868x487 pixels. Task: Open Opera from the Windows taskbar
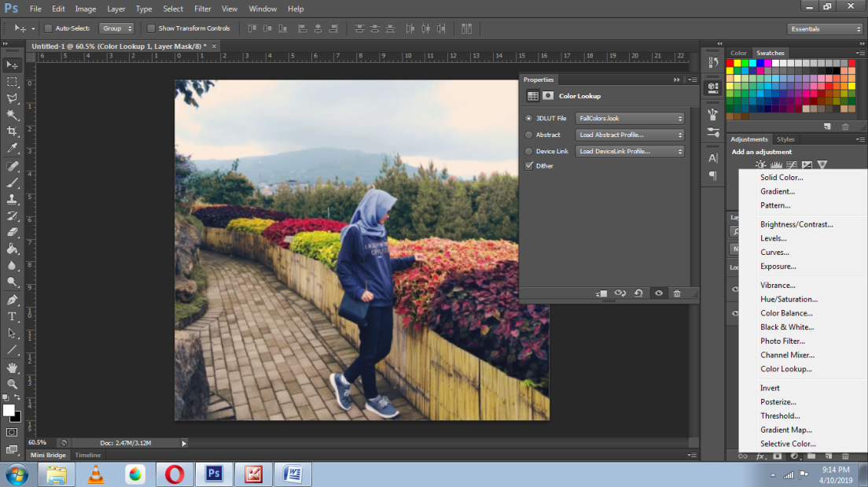click(174, 474)
